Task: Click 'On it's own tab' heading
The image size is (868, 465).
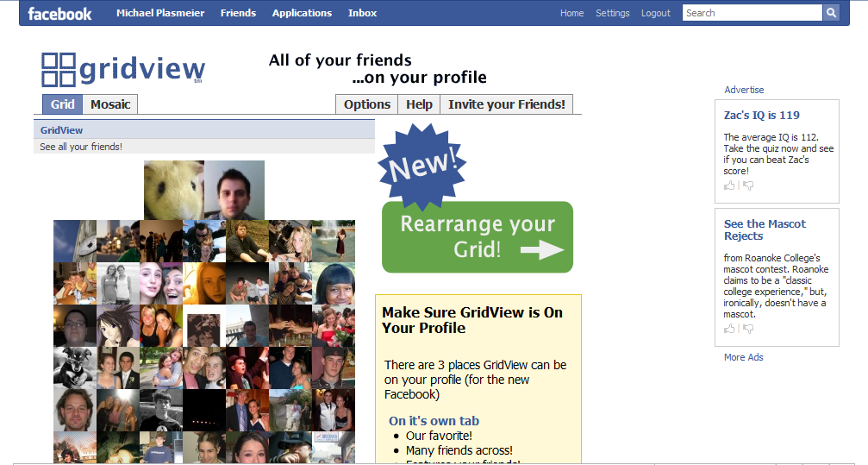Action: pos(434,421)
